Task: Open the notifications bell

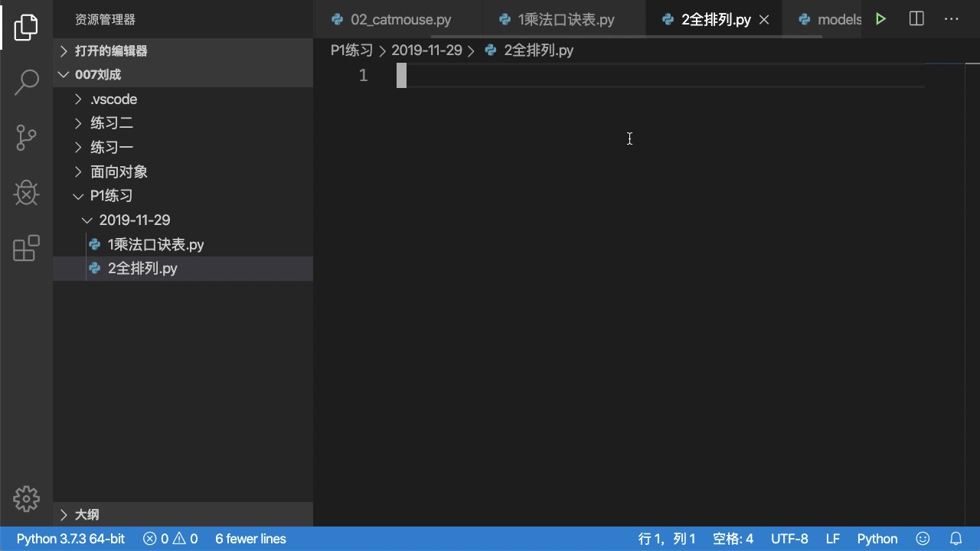Action: coord(956,539)
